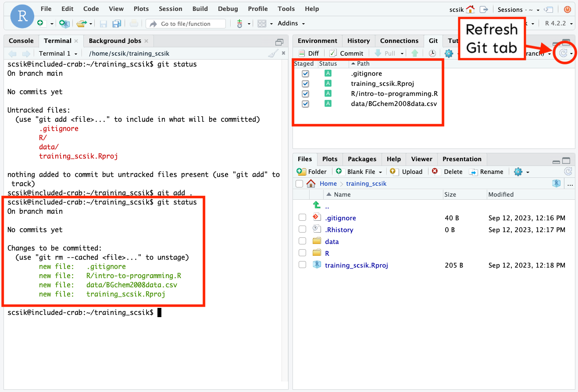Sort files by the Modified column header
The width and height of the screenshot is (578, 392).
coord(501,194)
